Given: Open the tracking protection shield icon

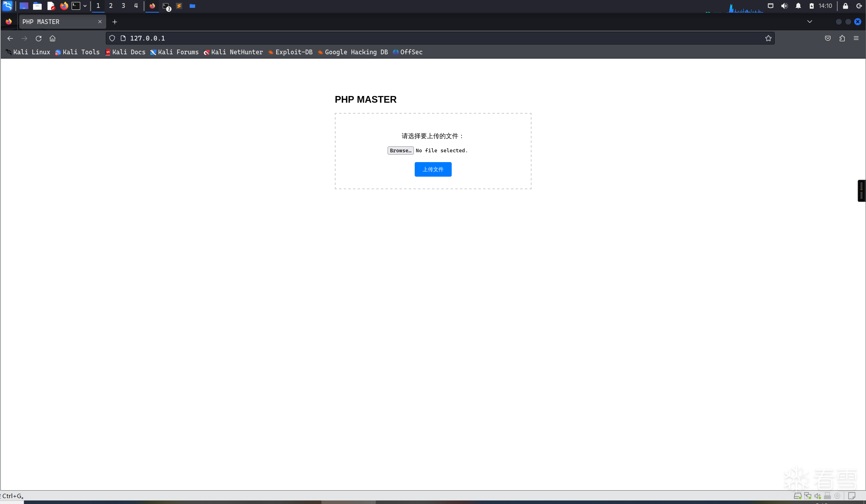Looking at the screenshot, I should 112,38.
